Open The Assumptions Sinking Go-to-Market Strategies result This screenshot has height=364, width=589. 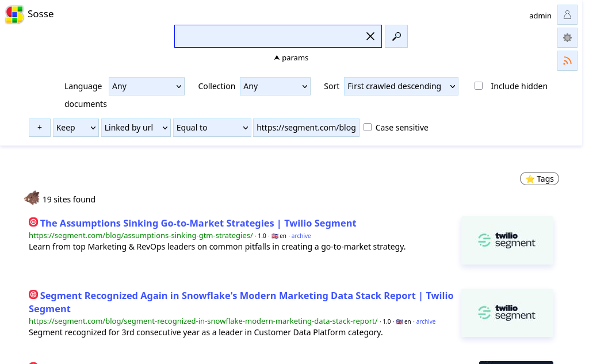198,223
